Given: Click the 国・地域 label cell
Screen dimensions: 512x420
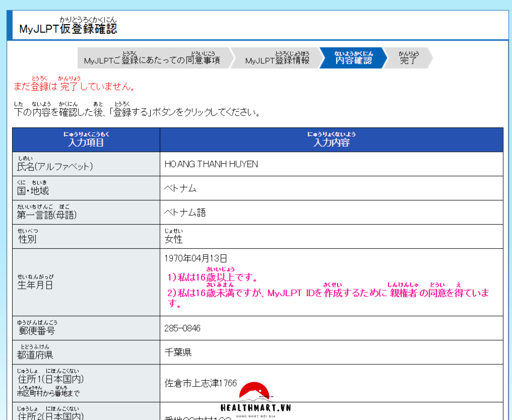Looking at the screenshot, I should click(x=86, y=188).
